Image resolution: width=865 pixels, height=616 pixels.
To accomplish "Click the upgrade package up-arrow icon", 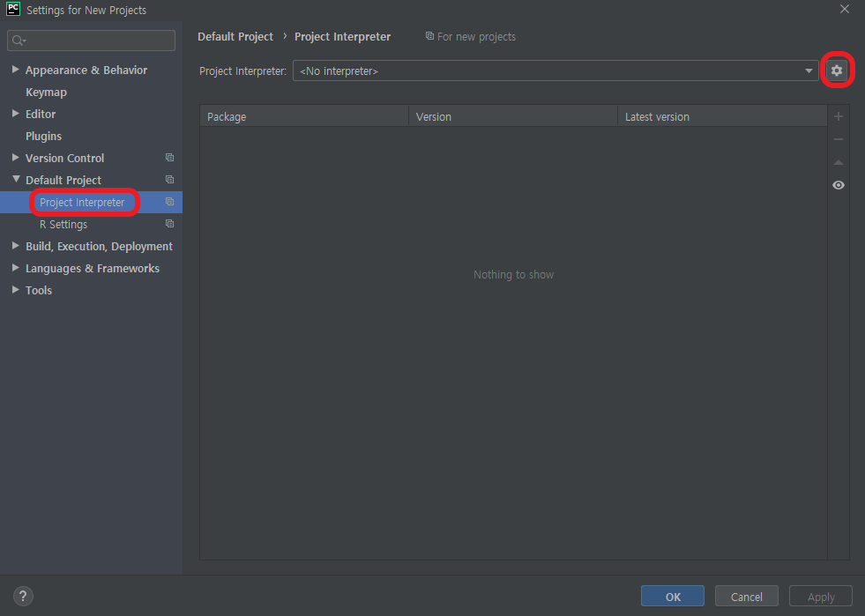I will [838, 162].
